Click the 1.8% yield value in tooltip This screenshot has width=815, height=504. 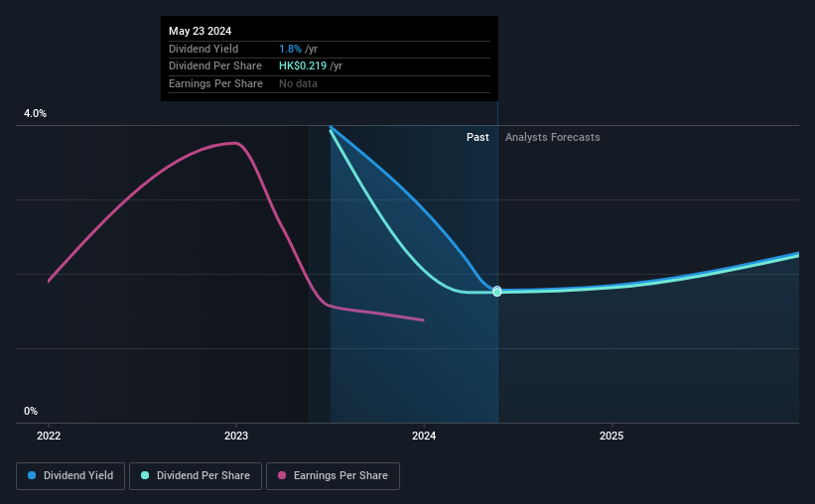tap(289, 49)
